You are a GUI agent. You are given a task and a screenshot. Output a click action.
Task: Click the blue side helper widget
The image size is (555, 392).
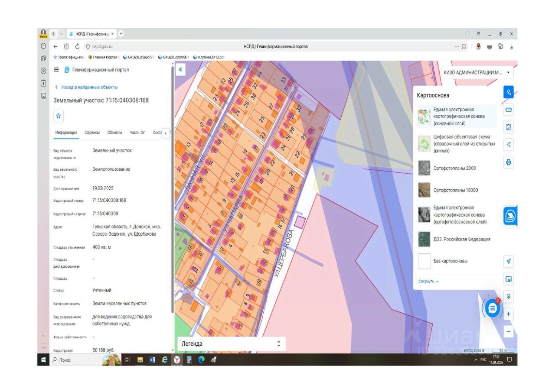point(510,216)
